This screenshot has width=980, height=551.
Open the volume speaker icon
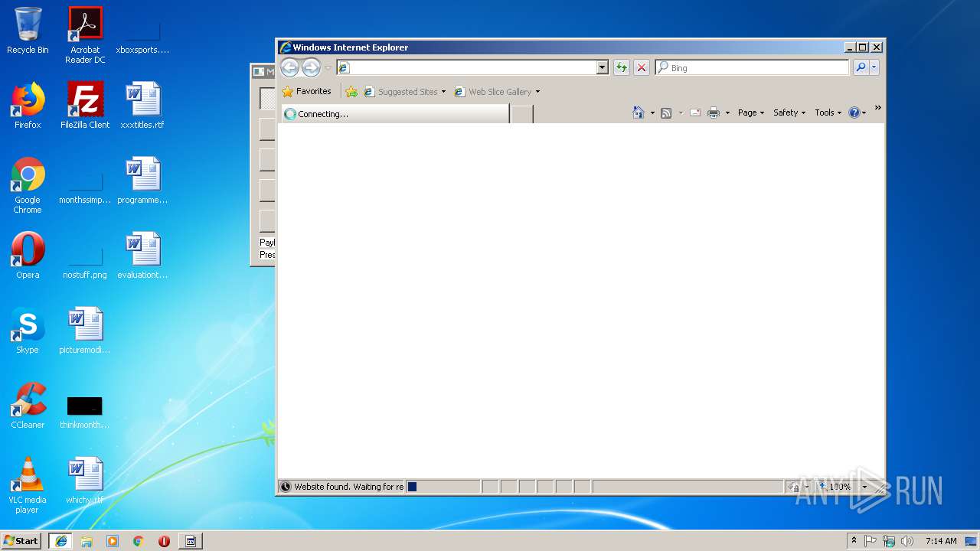click(907, 541)
